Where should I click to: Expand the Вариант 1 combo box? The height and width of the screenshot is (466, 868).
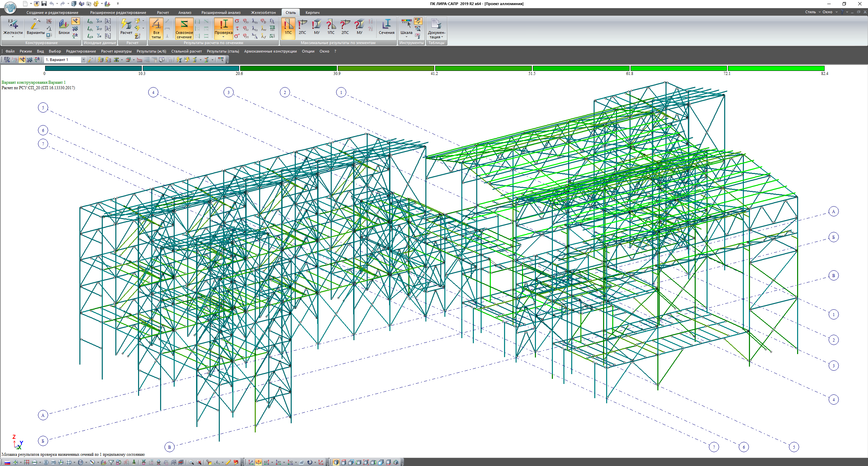[83, 60]
